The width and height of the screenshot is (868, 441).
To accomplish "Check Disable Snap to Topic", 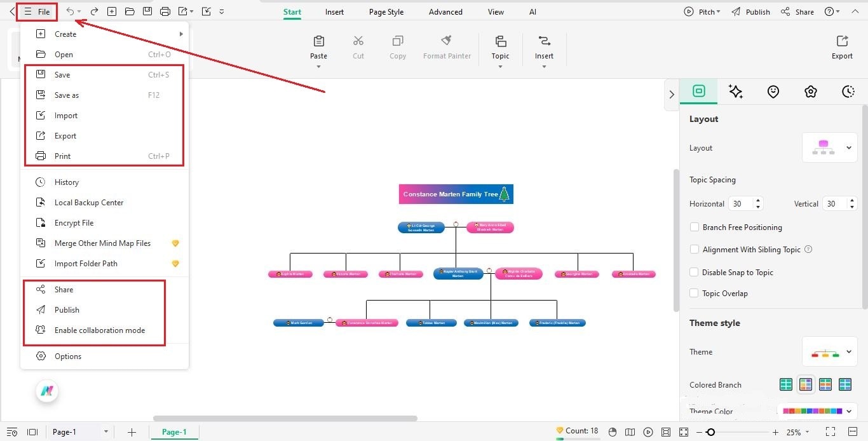I will click(x=695, y=273).
